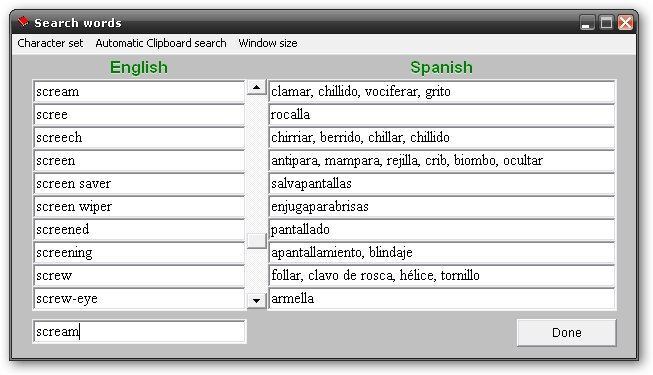The image size is (653, 375).
Task: Select the entry 'screen wiper'
Action: pyautogui.click(x=139, y=206)
